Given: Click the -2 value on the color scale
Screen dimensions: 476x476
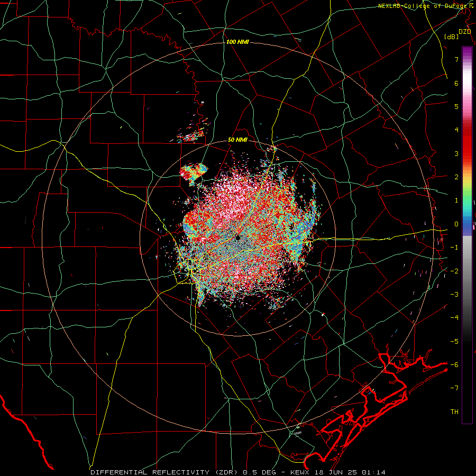Looking at the screenshot, I should point(454,271).
